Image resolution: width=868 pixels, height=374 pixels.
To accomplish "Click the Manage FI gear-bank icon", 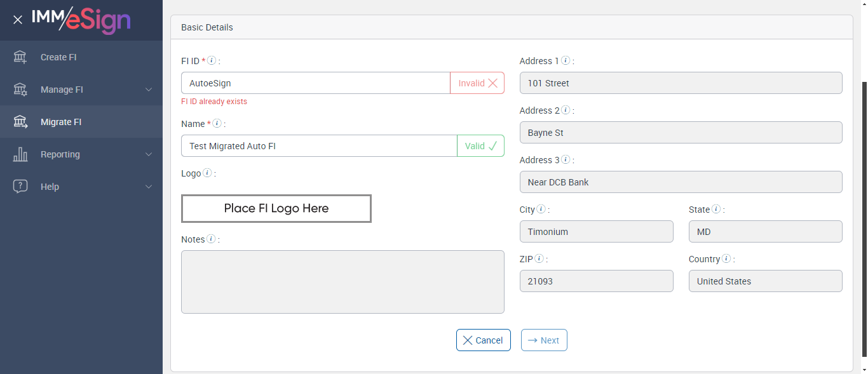I will click(x=20, y=90).
